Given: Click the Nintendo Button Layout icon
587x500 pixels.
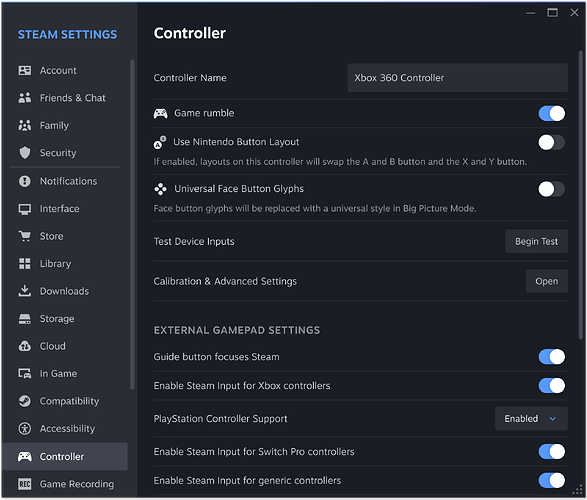Looking at the screenshot, I should coord(160,142).
